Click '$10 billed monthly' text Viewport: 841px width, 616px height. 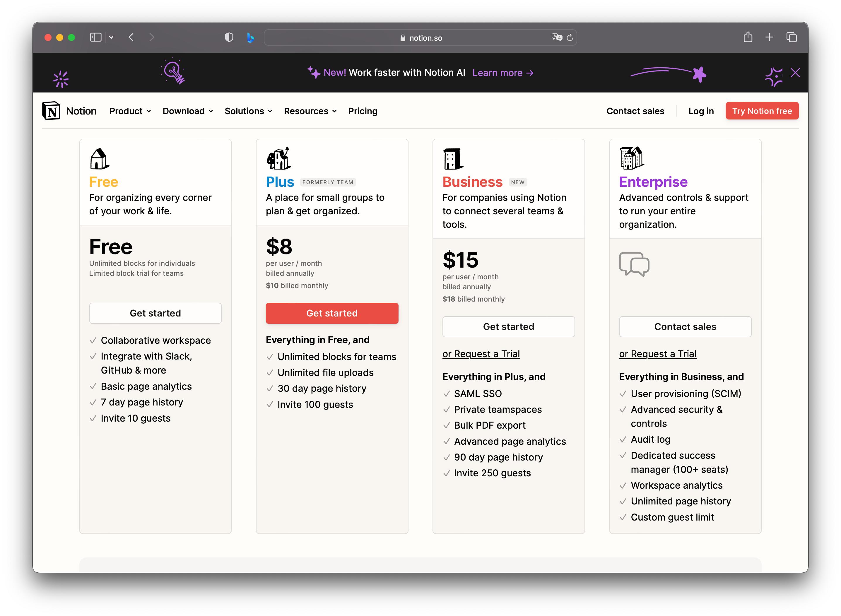(297, 286)
